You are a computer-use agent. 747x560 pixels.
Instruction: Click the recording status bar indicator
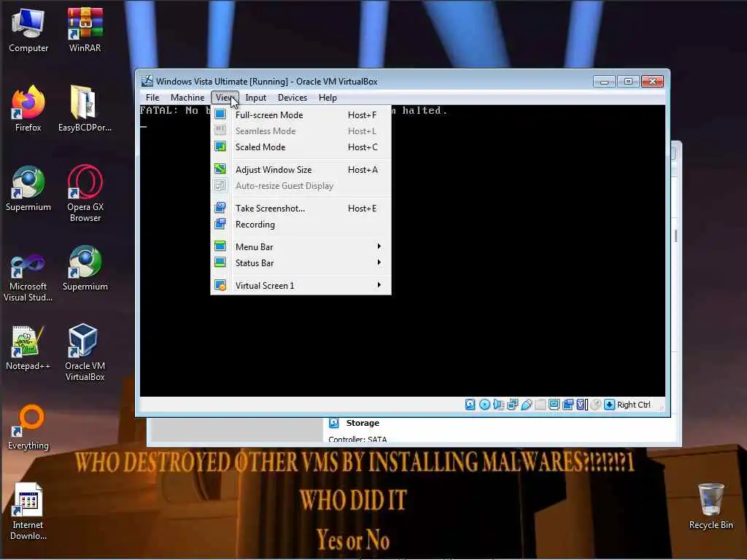click(568, 405)
